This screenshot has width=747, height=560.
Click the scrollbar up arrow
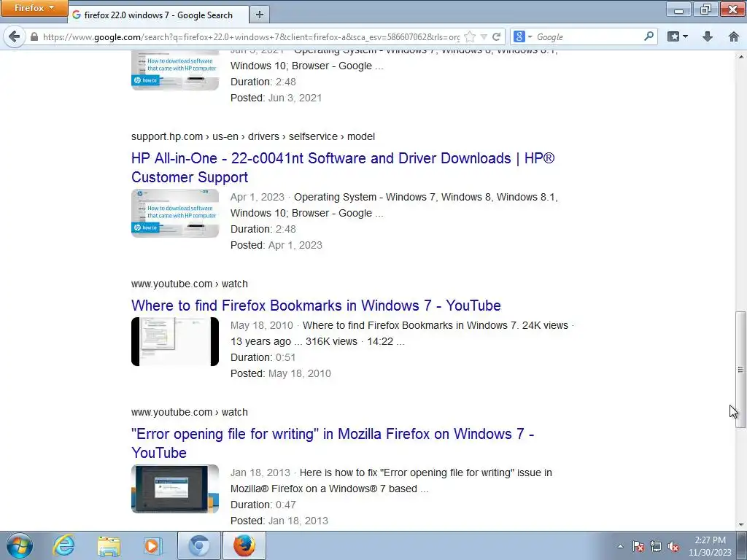(x=740, y=56)
